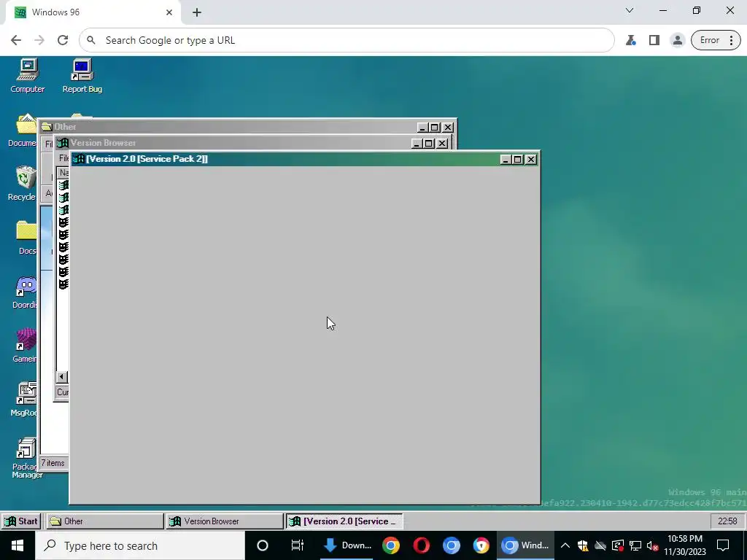
Task: Click the browser back arrow
Action: [x=16, y=40]
